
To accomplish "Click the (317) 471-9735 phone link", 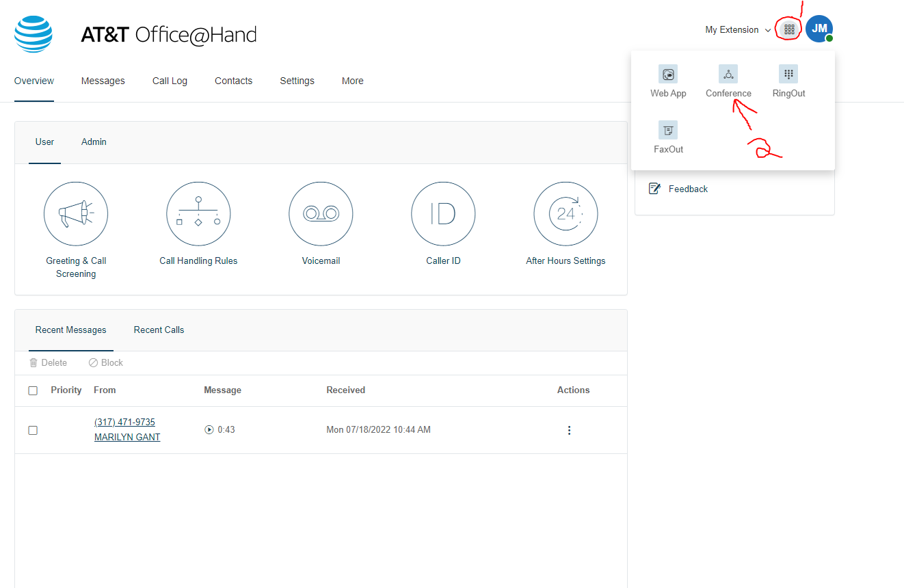I will click(124, 422).
